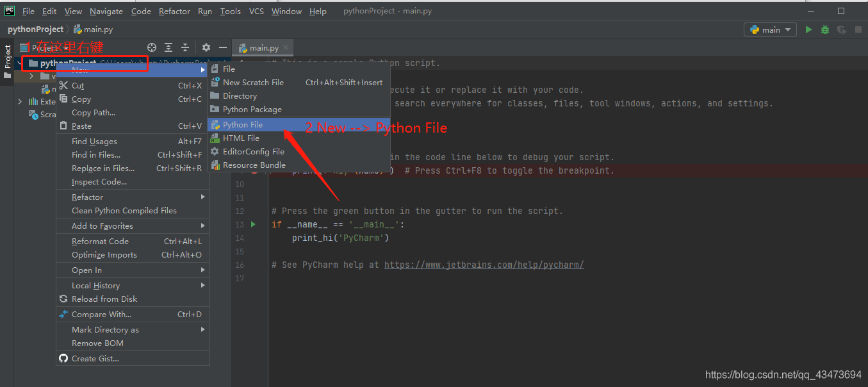Open the 'main' run configuration dropdown

[771, 29]
